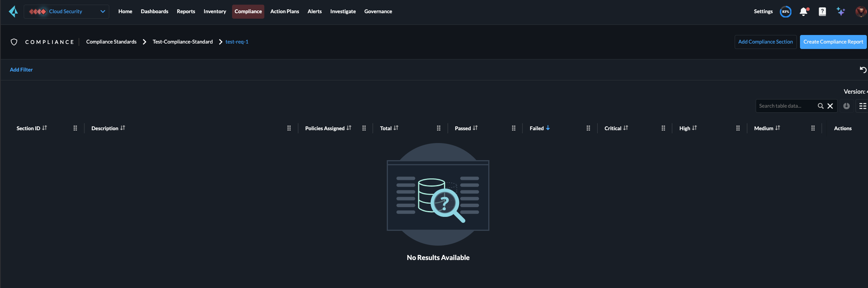Toggle Failed column sort arrow

click(548, 128)
